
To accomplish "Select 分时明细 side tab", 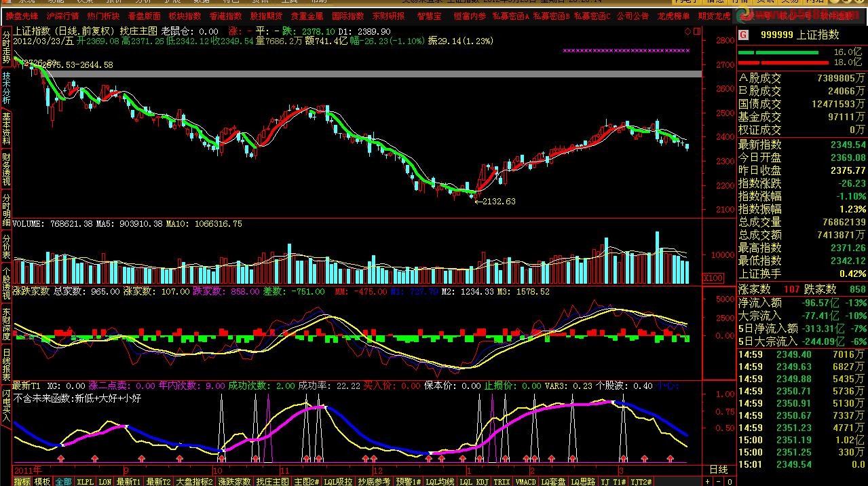I will coord(6,210).
